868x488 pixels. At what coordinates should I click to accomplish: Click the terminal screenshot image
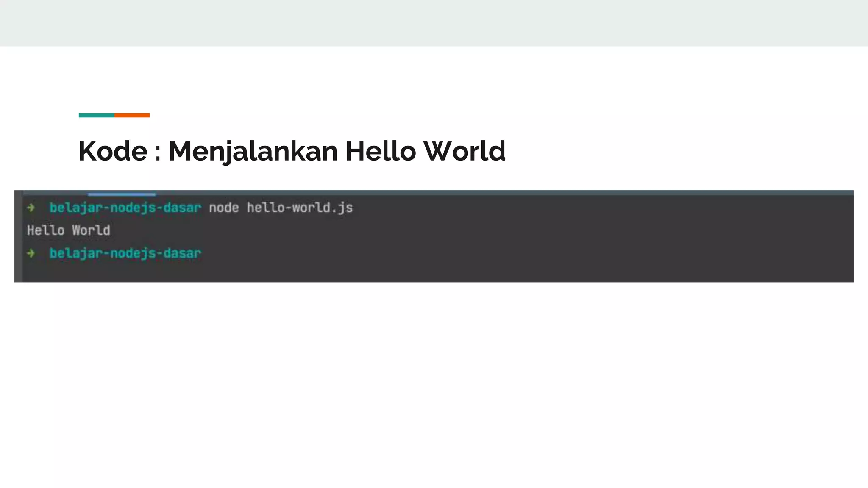pos(434,236)
